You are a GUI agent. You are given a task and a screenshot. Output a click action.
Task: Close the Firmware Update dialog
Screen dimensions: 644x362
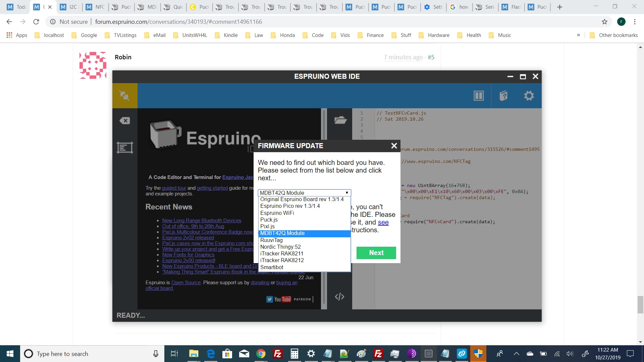pos(394,146)
